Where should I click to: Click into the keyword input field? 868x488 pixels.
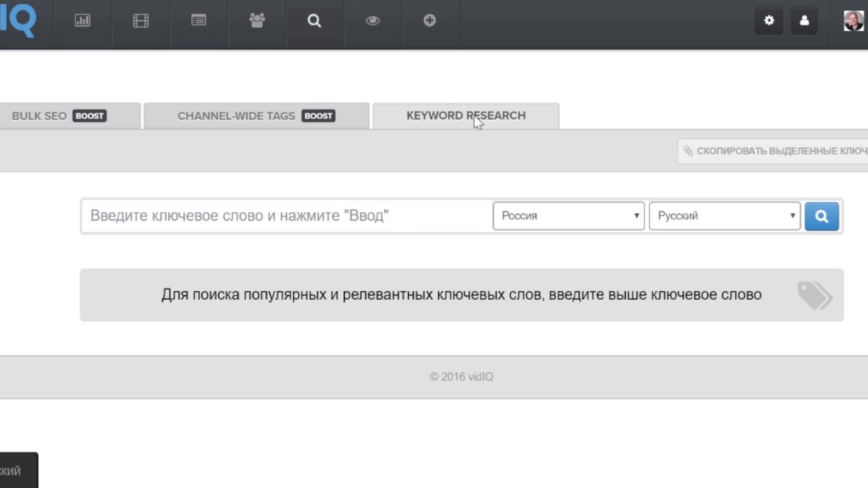(x=286, y=215)
